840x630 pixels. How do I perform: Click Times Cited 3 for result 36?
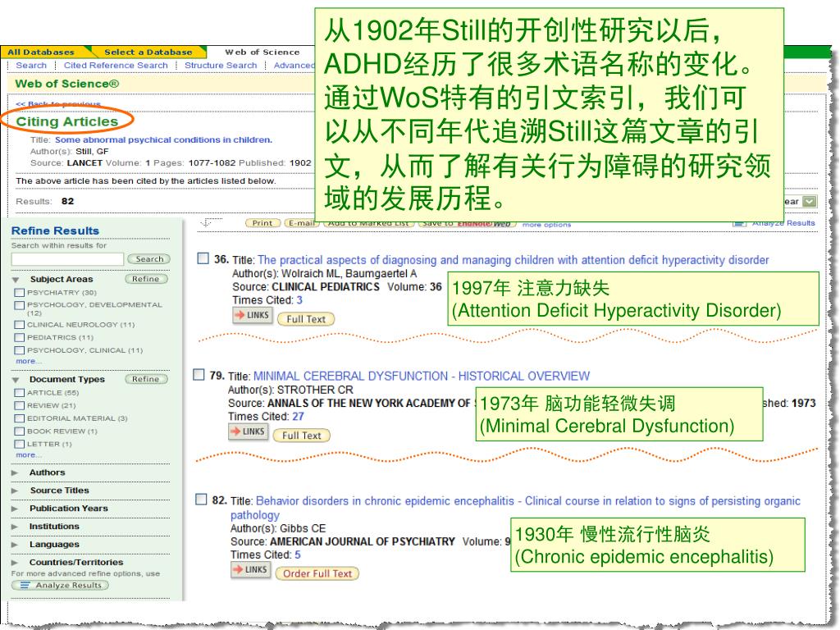(x=299, y=300)
